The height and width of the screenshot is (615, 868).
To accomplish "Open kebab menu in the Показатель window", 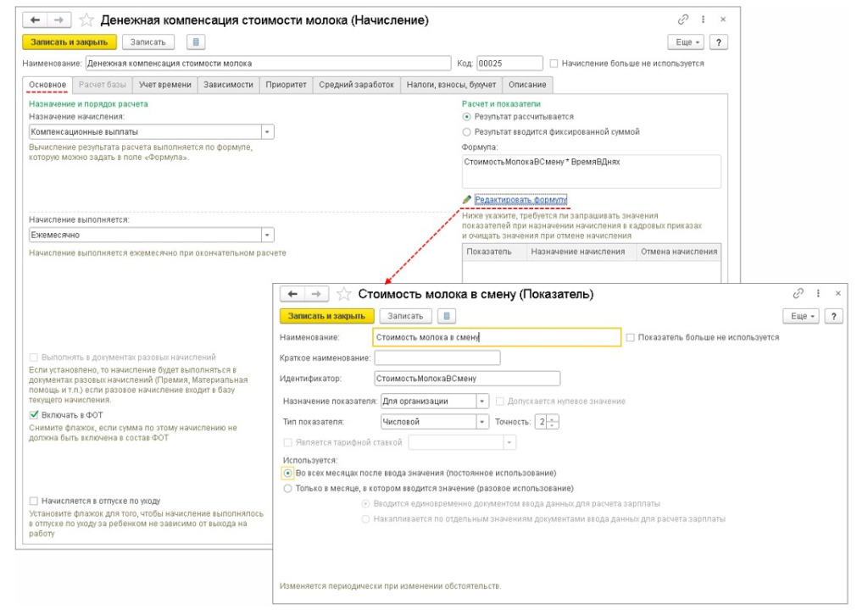I will click(x=818, y=293).
